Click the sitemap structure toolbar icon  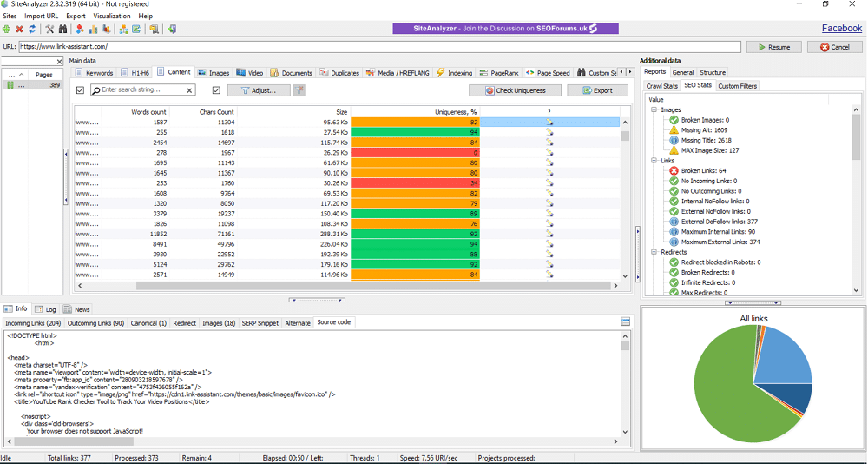coord(123,29)
